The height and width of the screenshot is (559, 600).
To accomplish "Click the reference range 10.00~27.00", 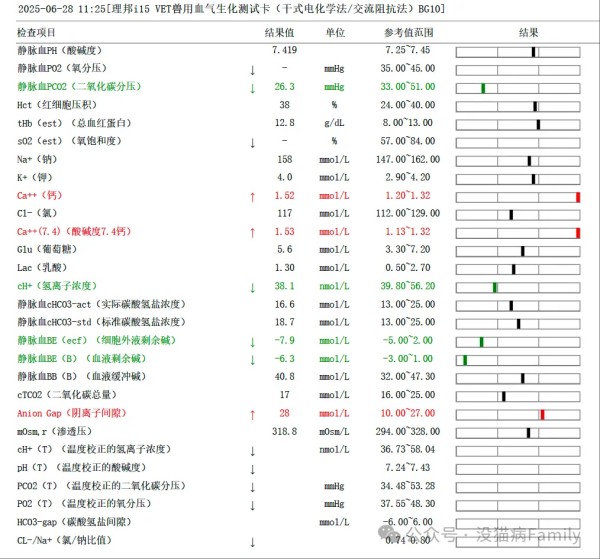I will tap(408, 413).
